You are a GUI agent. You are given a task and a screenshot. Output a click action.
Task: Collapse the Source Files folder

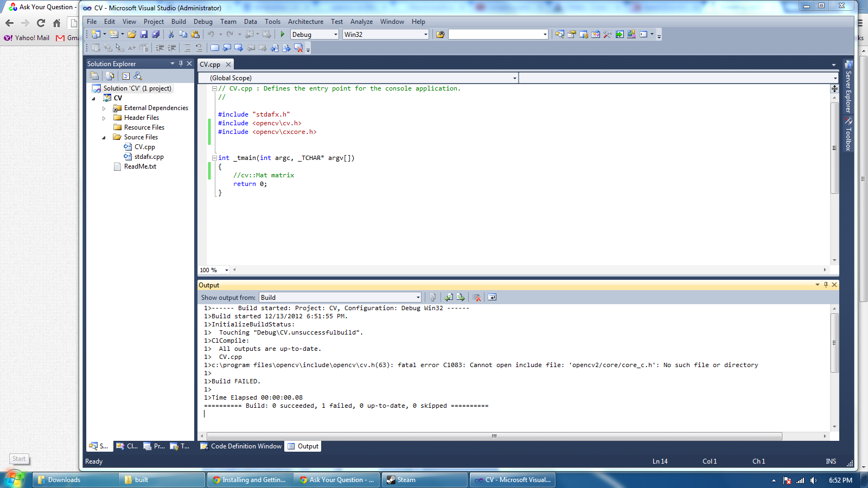[104, 138]
